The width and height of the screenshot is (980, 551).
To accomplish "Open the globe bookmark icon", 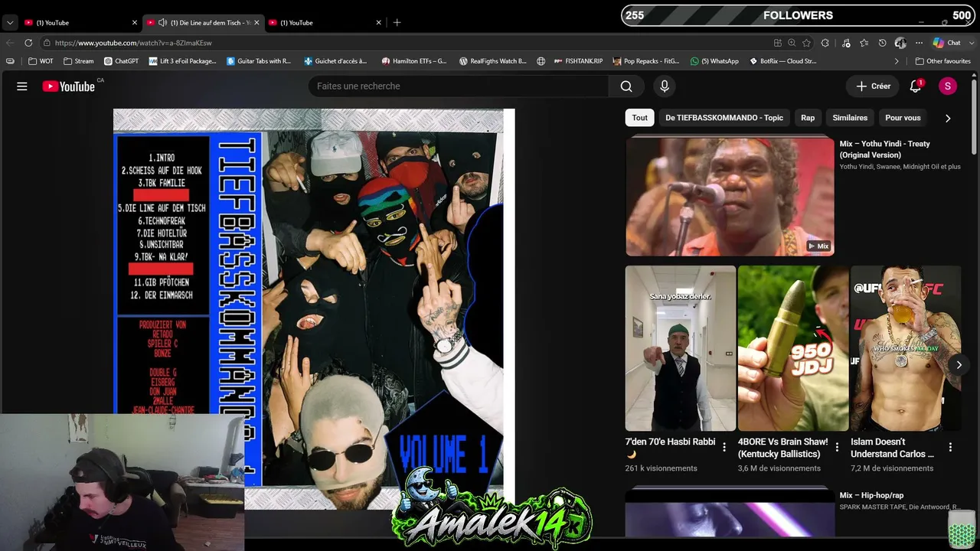I will click(541, 61).
